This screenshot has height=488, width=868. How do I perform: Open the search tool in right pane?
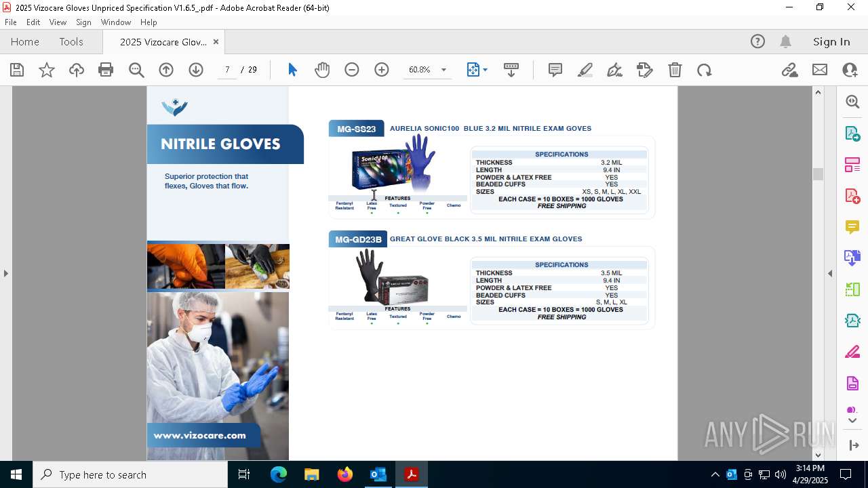point(852,102)
